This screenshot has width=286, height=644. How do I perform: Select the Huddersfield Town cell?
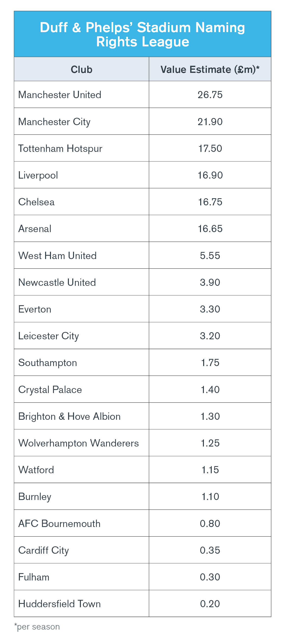(x=81, y=604)
